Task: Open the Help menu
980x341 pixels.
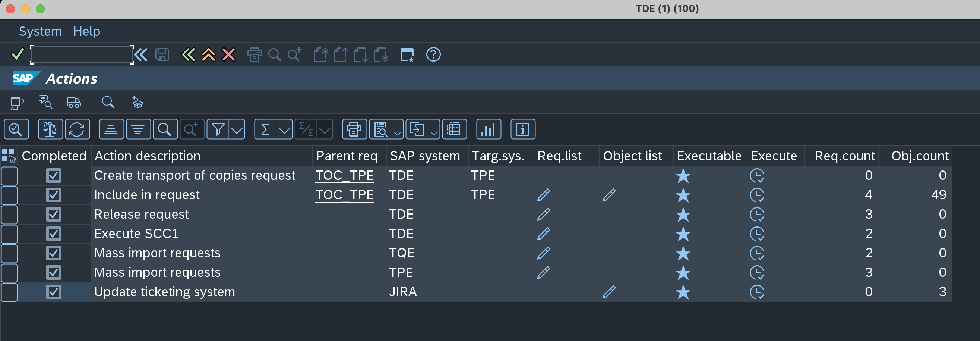Action: click(x=87, y=31)
